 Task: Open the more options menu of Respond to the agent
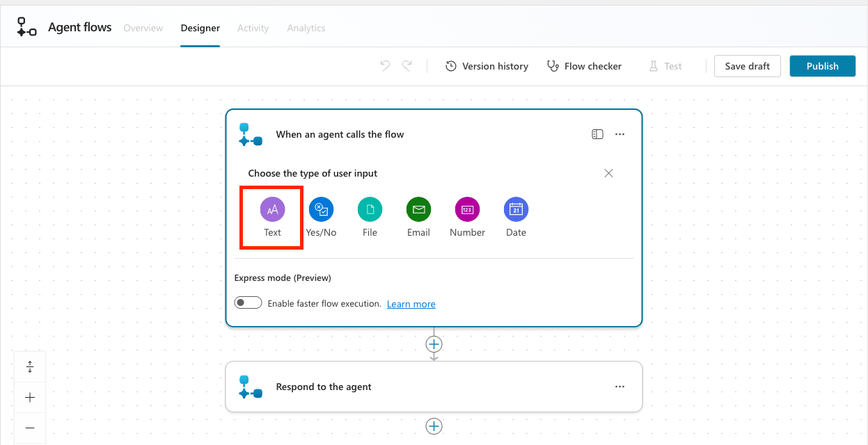tap(620, 387)
